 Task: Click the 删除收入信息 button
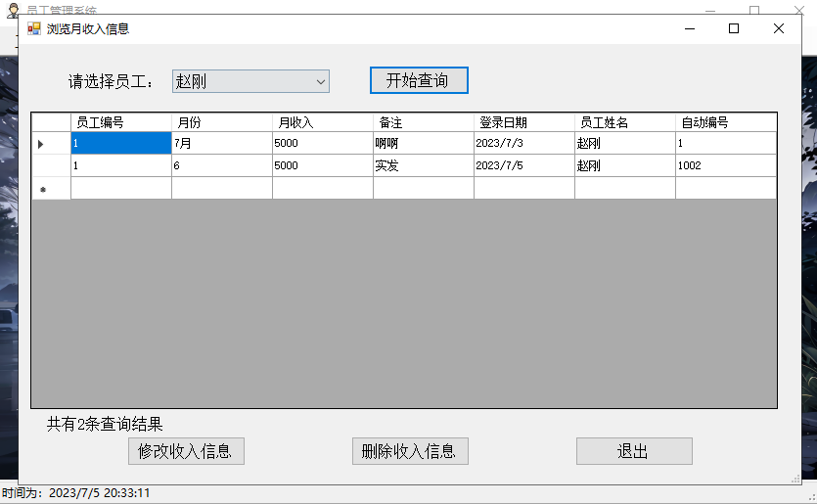[410, 451]
